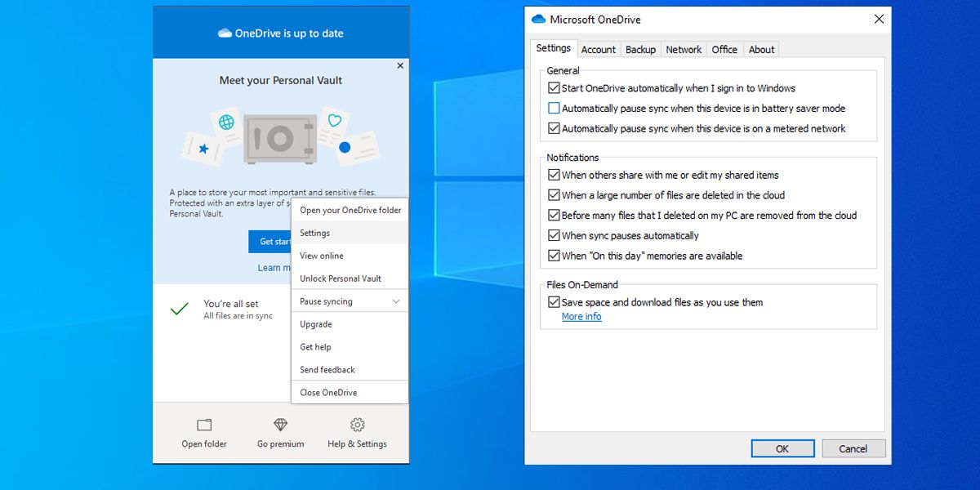The width and height of the screenshot is (980, 490).
Task: Uncheck Start OneDrive automatically at sign-in
Action: tap(554, 87)
